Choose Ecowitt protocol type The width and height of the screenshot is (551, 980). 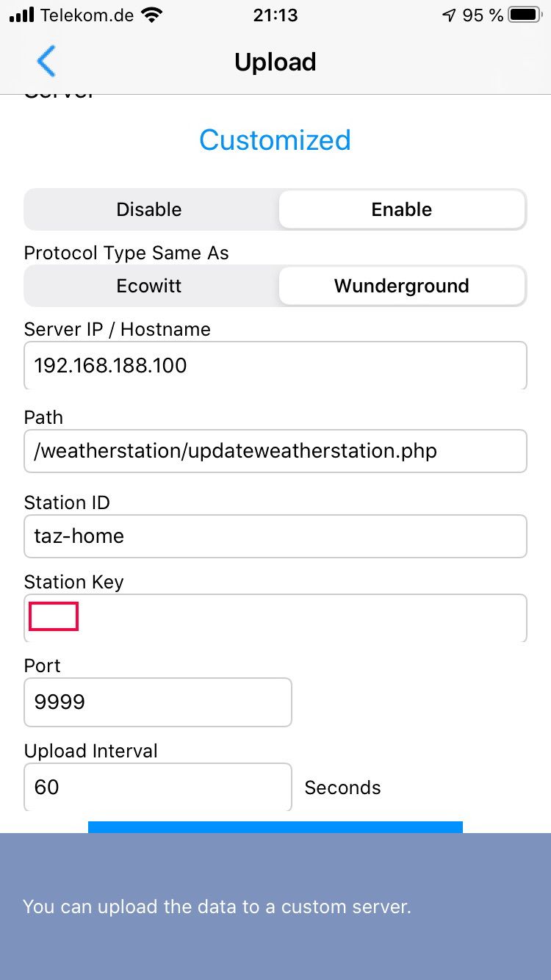pyautogui.click(x=149, y=286)
